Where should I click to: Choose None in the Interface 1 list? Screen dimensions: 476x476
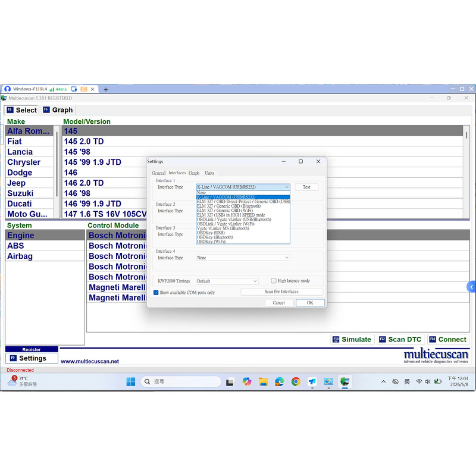243,192
